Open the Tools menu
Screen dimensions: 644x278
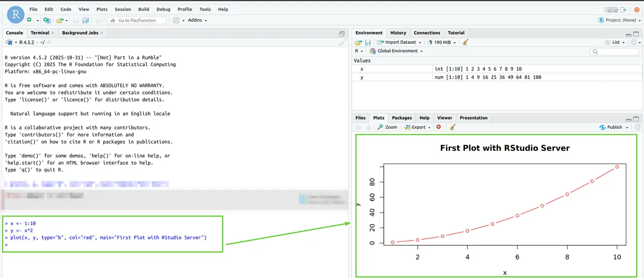click(205, 9)
